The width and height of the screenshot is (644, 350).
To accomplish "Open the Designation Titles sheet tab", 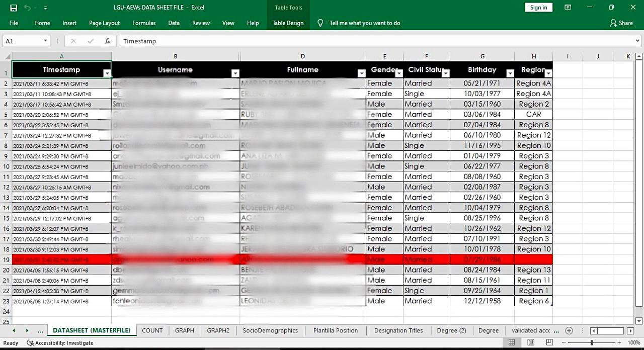I will (398, 330).
